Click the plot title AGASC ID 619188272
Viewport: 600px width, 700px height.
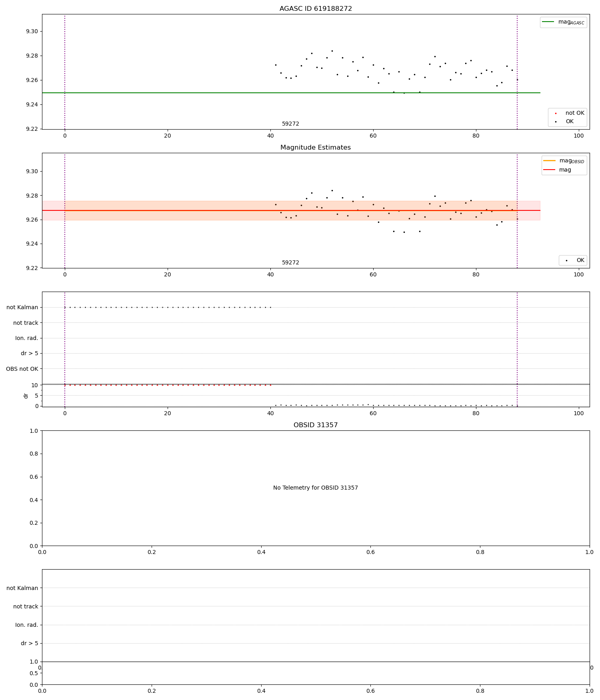316,9
